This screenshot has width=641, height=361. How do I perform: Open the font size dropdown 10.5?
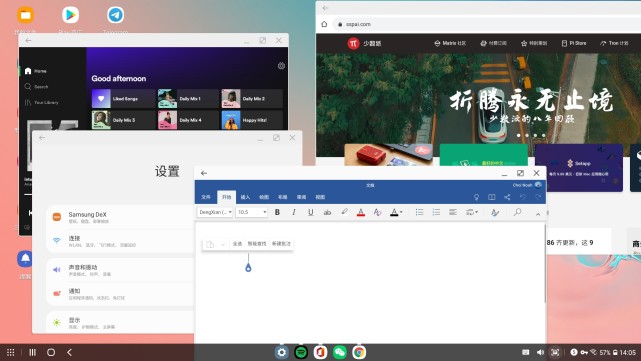point(252,212)
